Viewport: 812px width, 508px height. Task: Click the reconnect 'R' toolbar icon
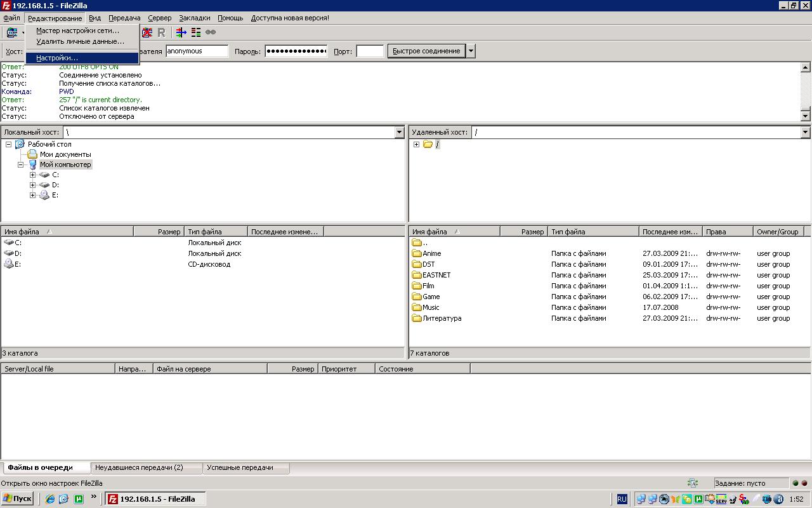(161, 32)
